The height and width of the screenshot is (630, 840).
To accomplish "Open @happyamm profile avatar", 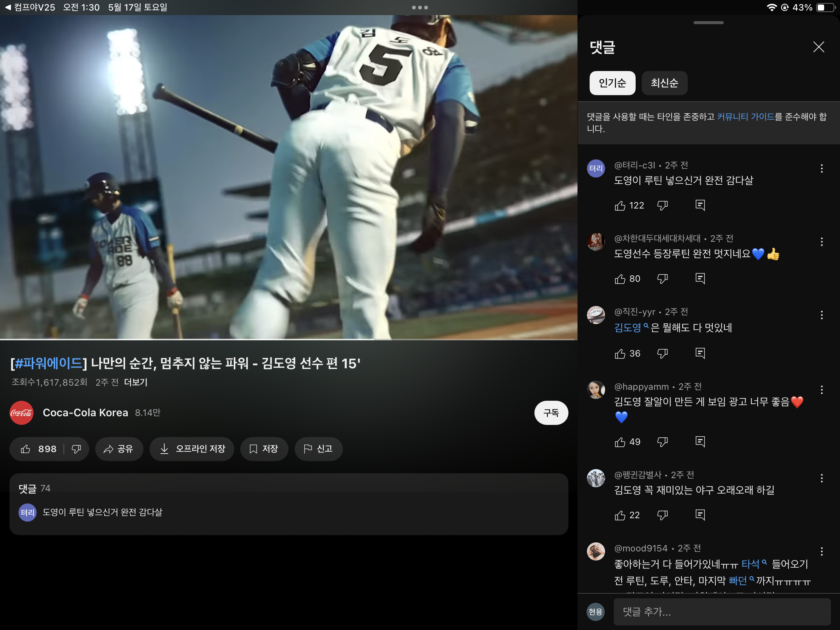I will [x=596, y=390].
